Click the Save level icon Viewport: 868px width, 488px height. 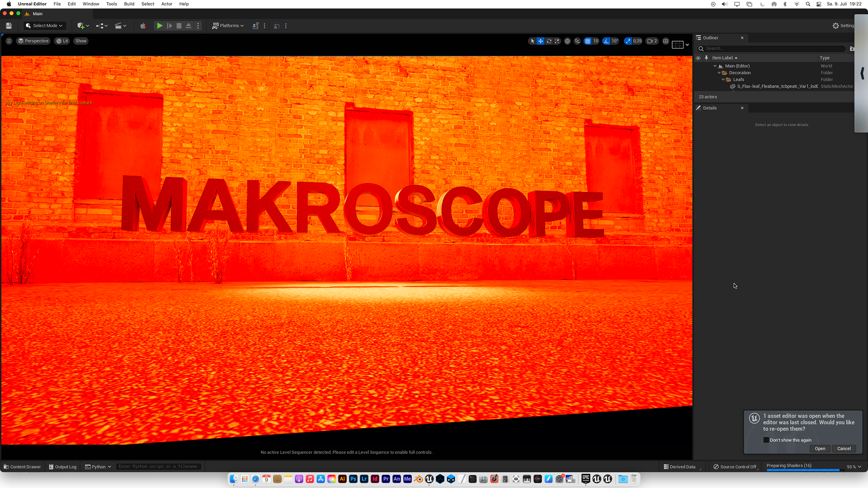(x=9, y=26)
